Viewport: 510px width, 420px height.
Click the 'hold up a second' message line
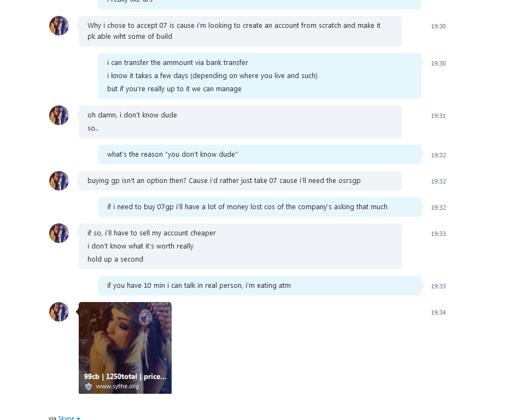(115, 259)
